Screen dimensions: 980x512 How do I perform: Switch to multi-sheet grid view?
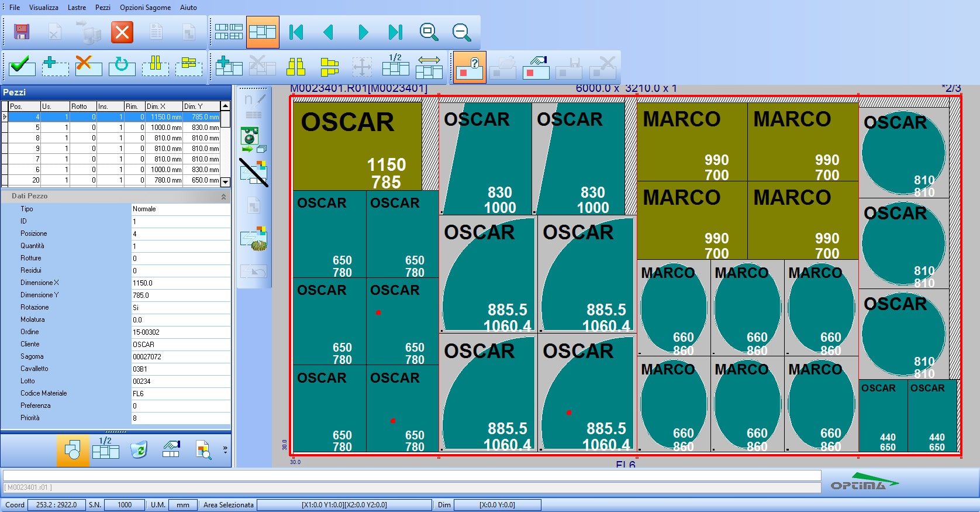(x=229, y=32)
